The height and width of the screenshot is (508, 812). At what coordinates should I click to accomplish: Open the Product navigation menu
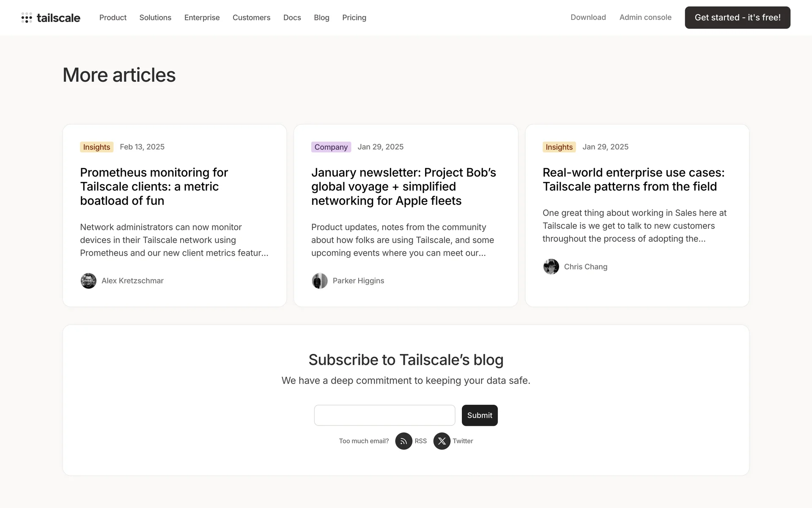tap(113, 18)
